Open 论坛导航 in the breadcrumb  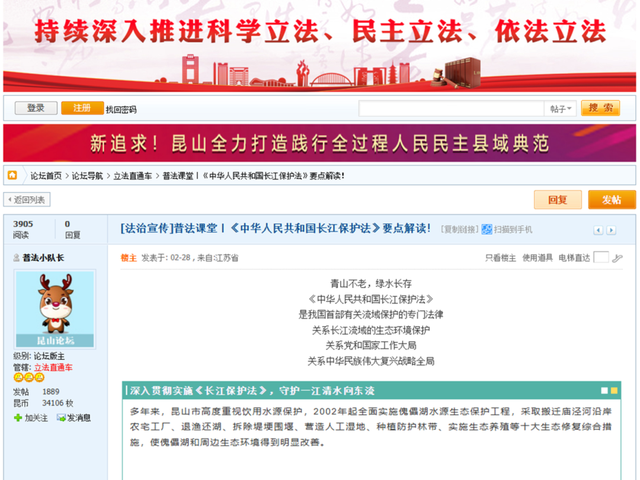[87, 175]
